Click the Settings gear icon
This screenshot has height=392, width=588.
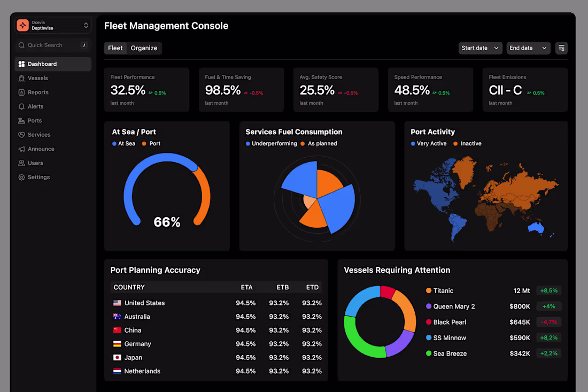21,177
